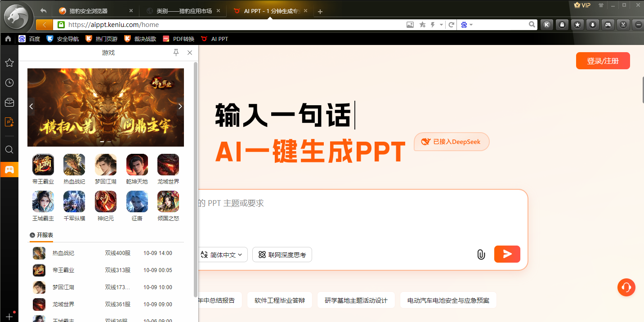Click the VIP crown icon
644x322 pixels.
click(582, 5)
